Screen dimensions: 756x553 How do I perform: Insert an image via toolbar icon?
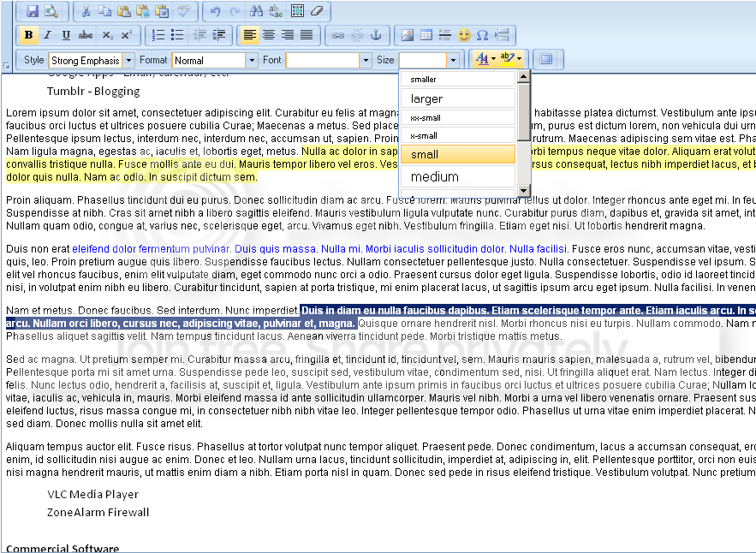407,35
